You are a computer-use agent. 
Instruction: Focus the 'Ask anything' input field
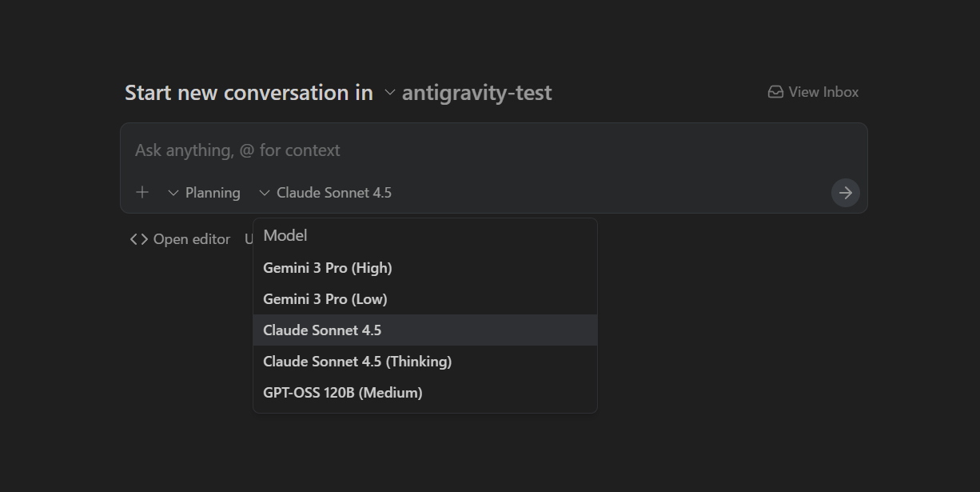tap(480, 150)
